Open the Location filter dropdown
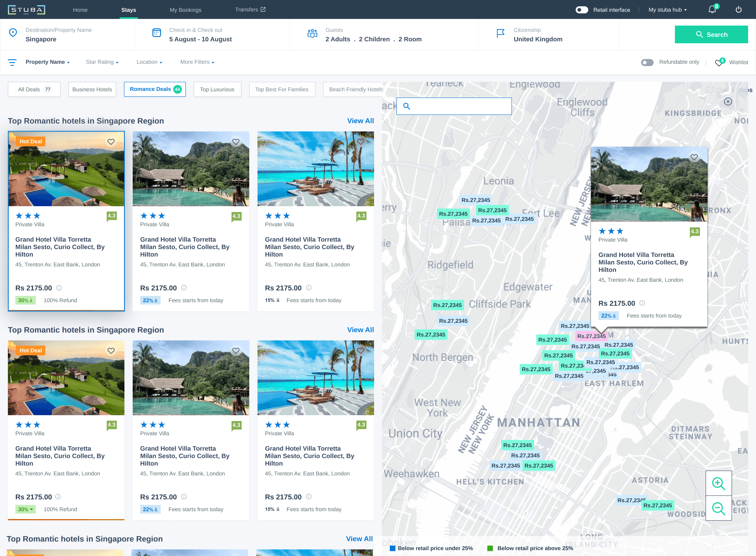This screenshot has width=756, height=556. [149, 62]
